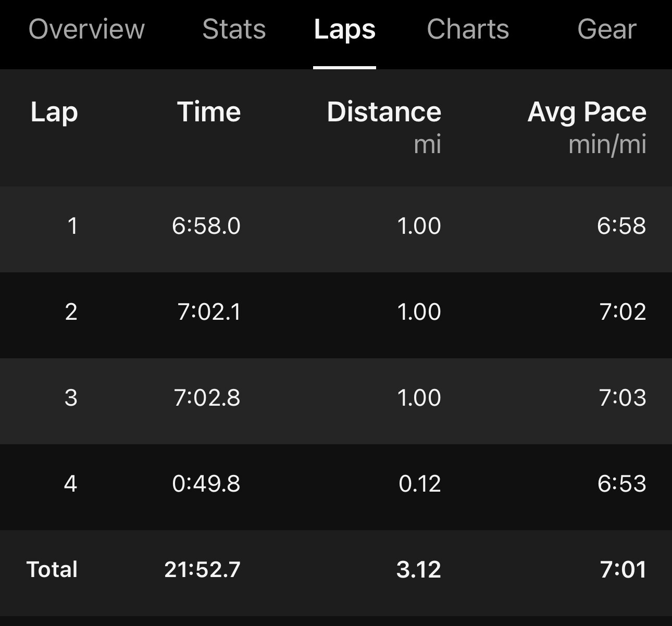
Task: Select lap 2 row
Action: click(x=336, y=315)
